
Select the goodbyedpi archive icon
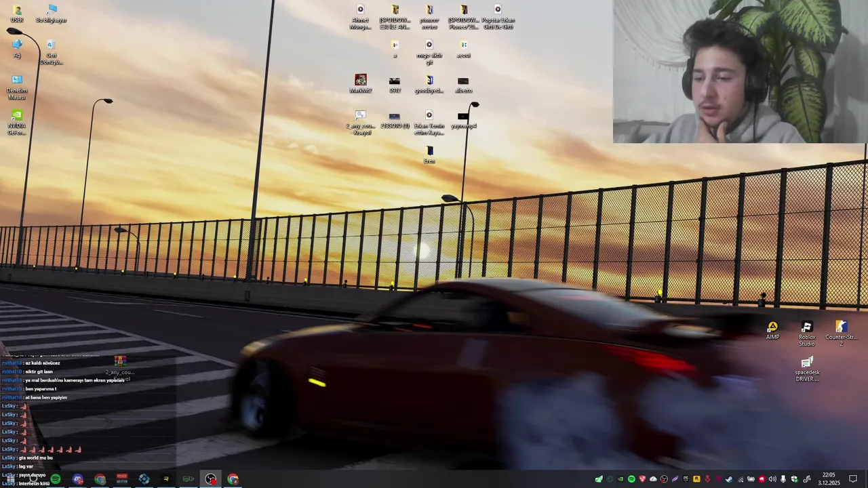click(x=429, y=84)
